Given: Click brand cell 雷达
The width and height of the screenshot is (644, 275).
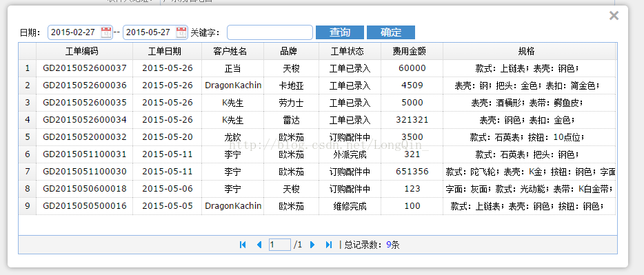Looking at the screenshot, I should pos(291,120).
